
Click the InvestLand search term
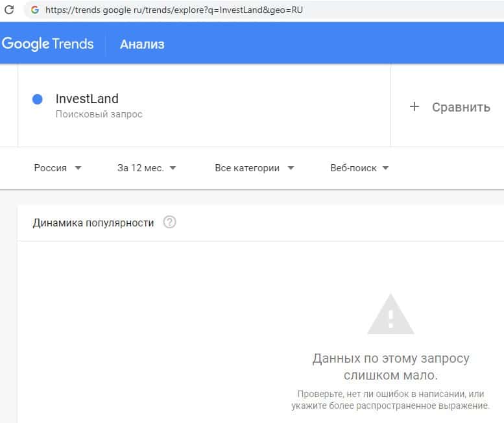pos(87,99)
